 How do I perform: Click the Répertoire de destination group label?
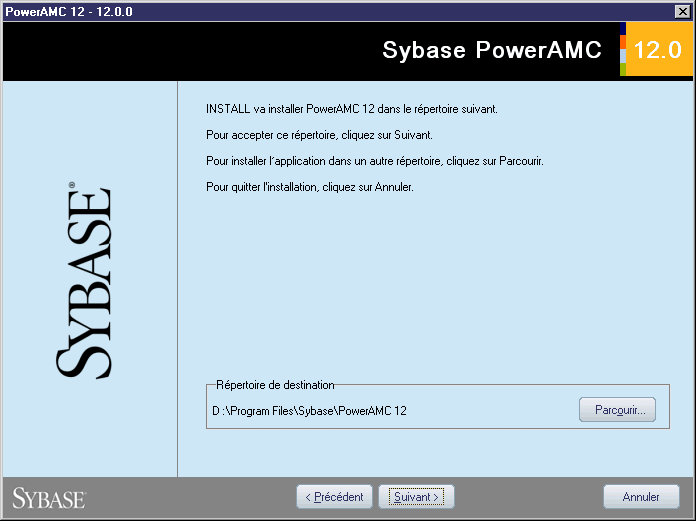275,385
